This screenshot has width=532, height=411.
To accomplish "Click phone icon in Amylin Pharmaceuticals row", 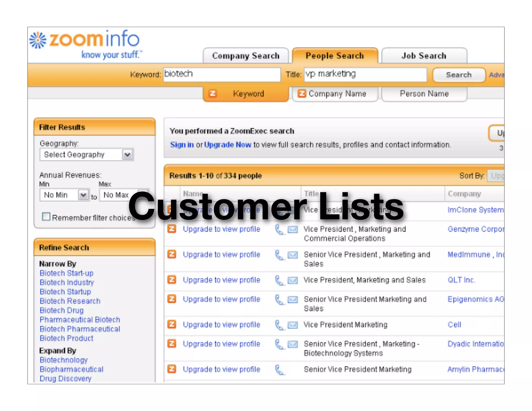I will (x=279, y=370).
